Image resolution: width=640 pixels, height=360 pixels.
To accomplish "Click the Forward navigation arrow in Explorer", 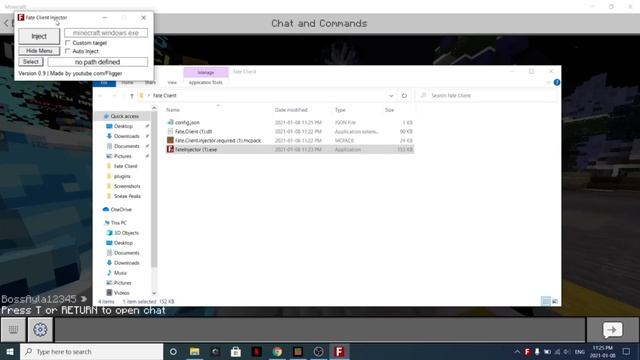I will point(114,96).
